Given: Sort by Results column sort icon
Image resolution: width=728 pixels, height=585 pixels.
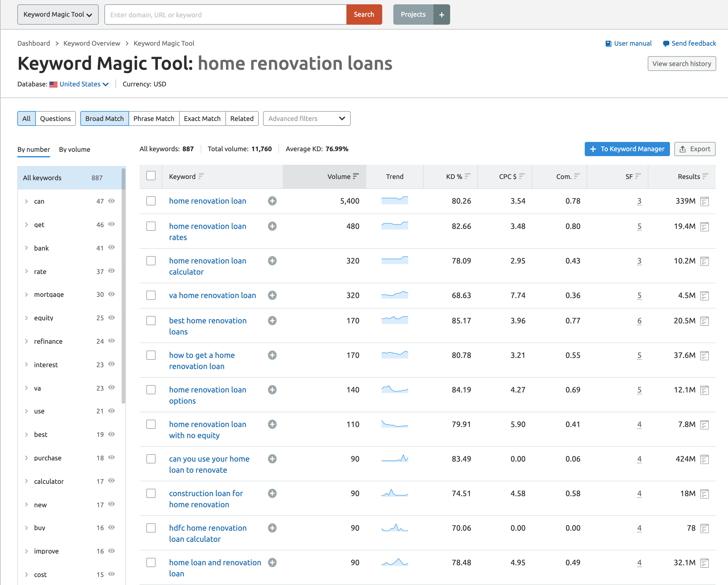Looking at the screenshot, I should point(705,176).
